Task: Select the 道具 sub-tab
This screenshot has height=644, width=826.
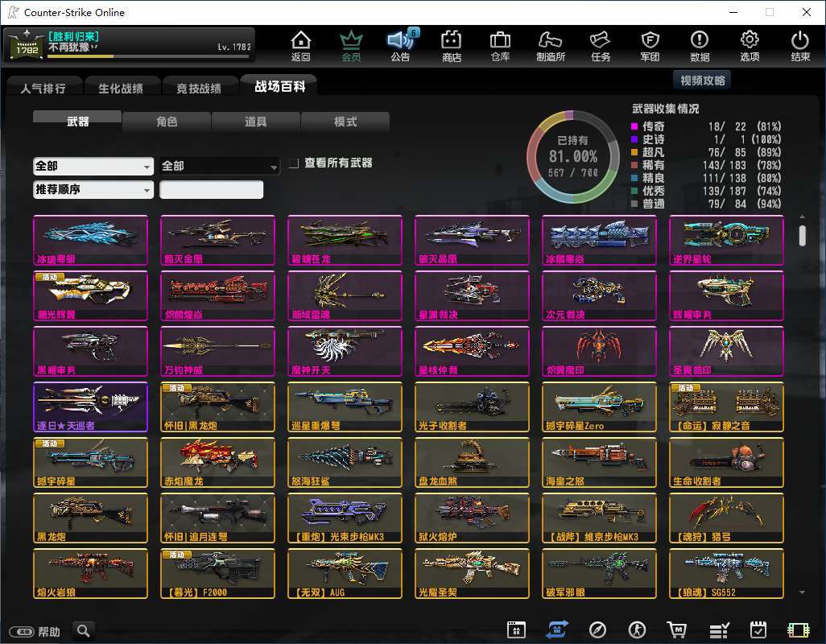Action: click(255, 122)
